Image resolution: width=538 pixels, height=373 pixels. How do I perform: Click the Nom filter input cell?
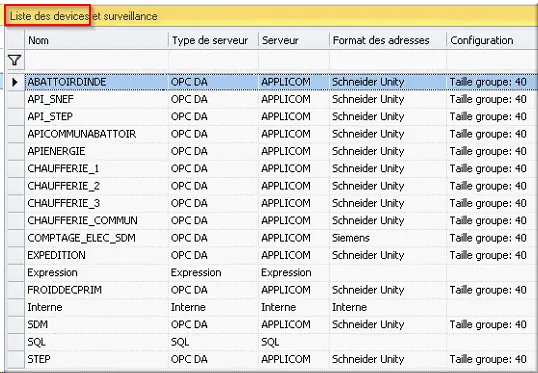coord(96,61)
